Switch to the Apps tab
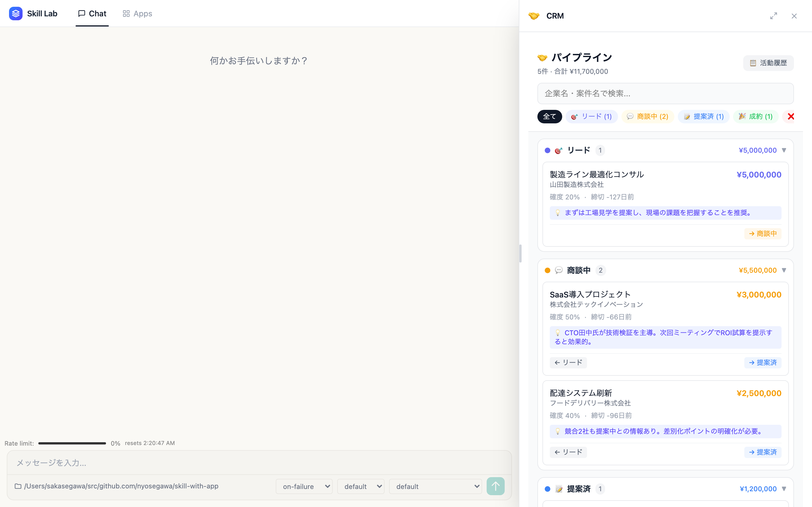Image resolution: width=812 pixels, height=507 pixels. (x=137, y=14)
